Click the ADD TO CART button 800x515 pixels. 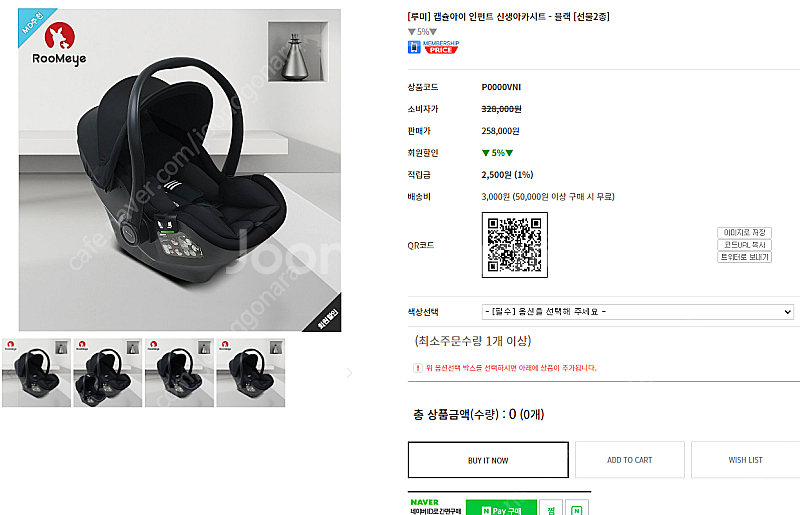tap(630, 460)
